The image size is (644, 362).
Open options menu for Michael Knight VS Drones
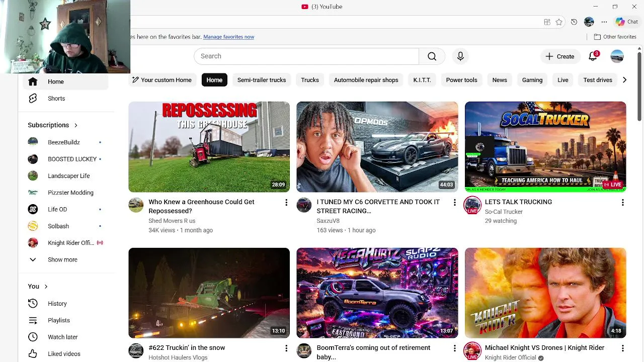click(622, 348)
